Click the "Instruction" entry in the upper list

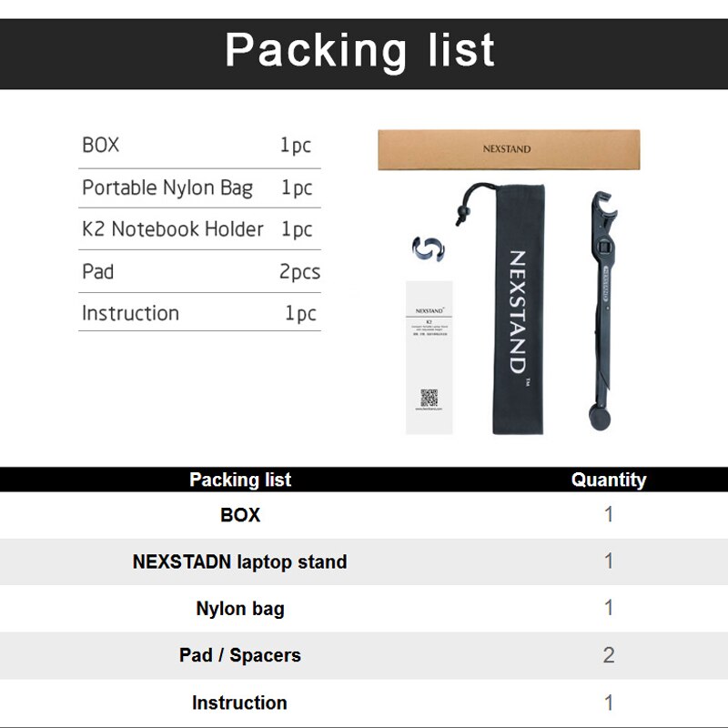[x=130, y=313]
